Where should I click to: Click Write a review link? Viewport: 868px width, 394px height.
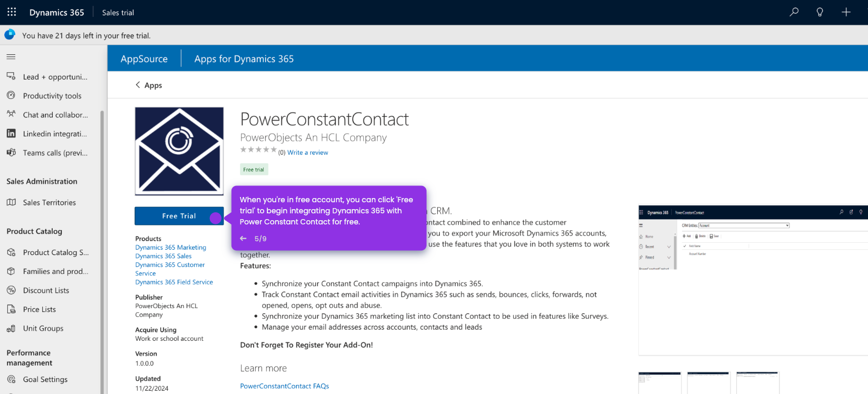pos(307,153)
